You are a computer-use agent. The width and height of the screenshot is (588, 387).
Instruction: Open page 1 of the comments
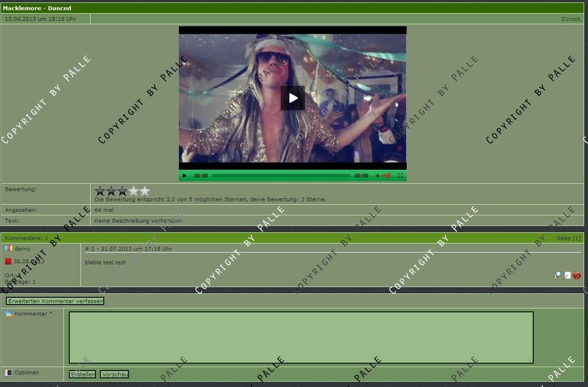[576, 238]
